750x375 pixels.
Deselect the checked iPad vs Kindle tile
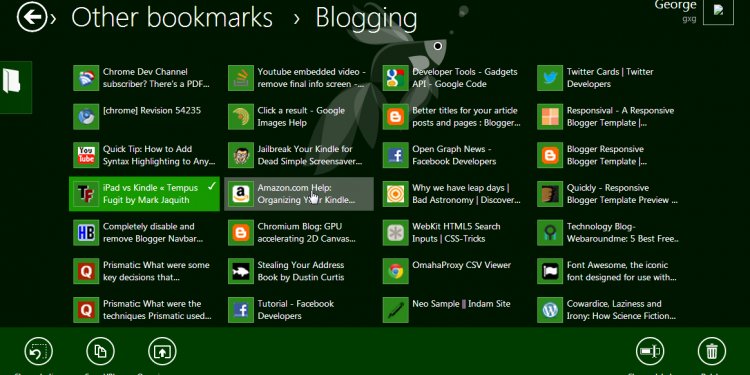click(144, 194)
